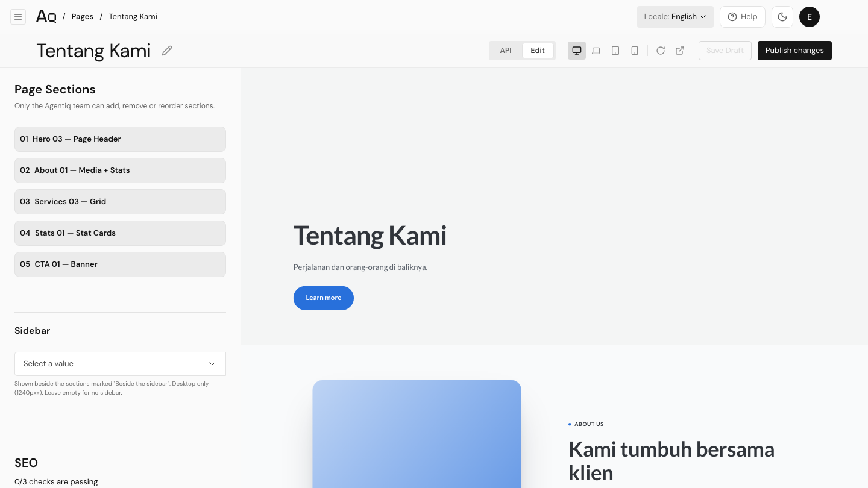Image resolution: width=868 pixels, height=488 pixels.
Task: Click the Agentiq logo
Action: coord(46,17)
